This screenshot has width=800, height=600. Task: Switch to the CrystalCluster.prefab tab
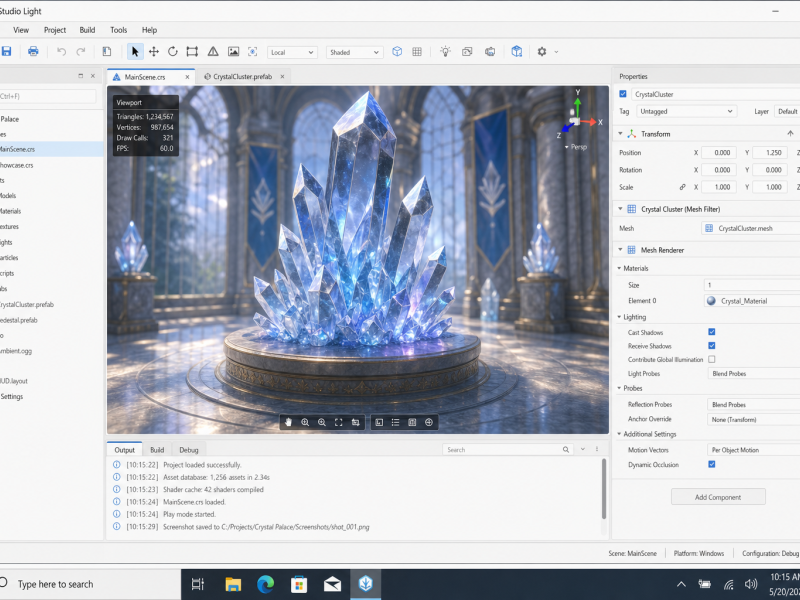pos(243,77)
